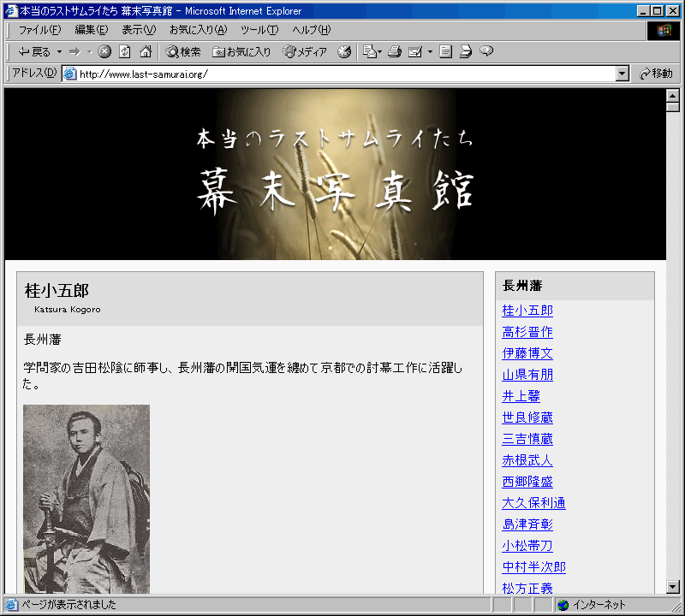Click the Katsura Kogoro romanized name
Screen dimensions: 685x616
(x=68, y=310)
